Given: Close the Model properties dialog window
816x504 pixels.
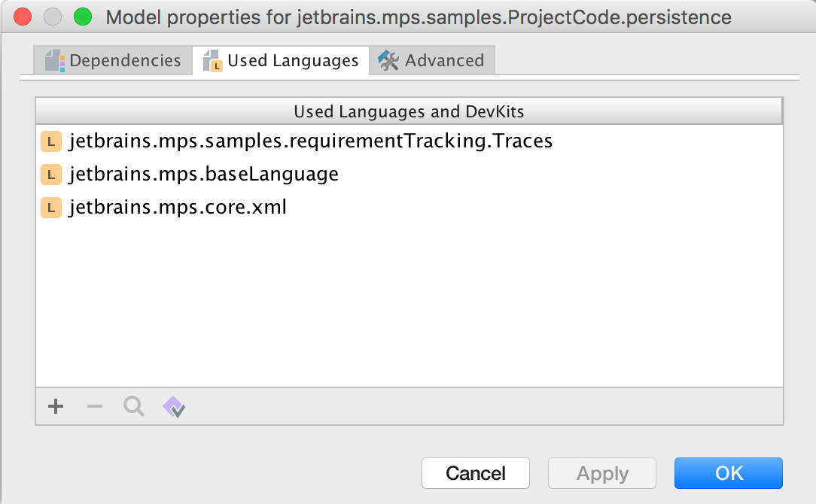Looking at the screenshot, I should point(23,17).
